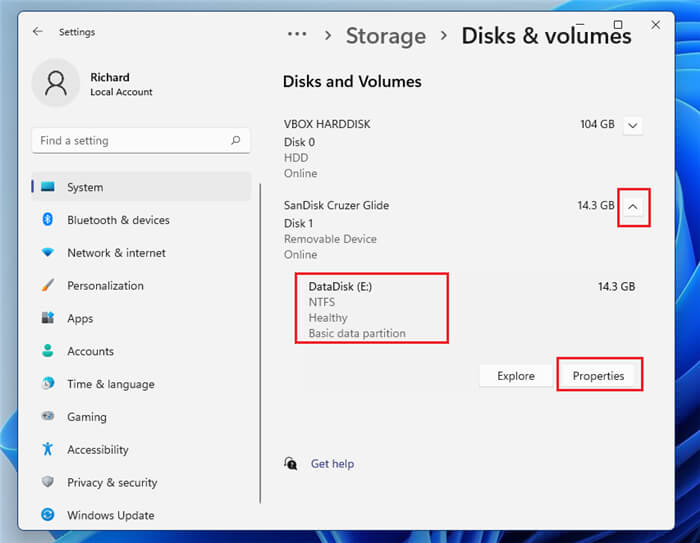The image size is (700, 543).
Task: Open Accessibility settings
Action: click(x=141, y=450)
